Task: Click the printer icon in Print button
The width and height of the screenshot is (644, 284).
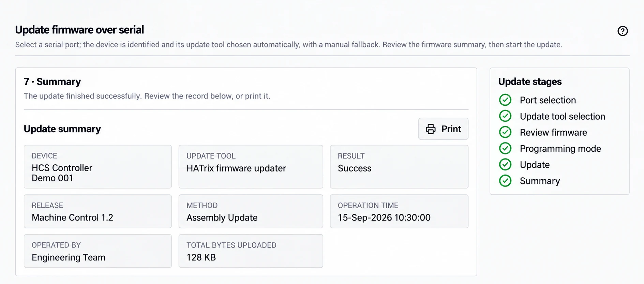Action: click(431, 129)
